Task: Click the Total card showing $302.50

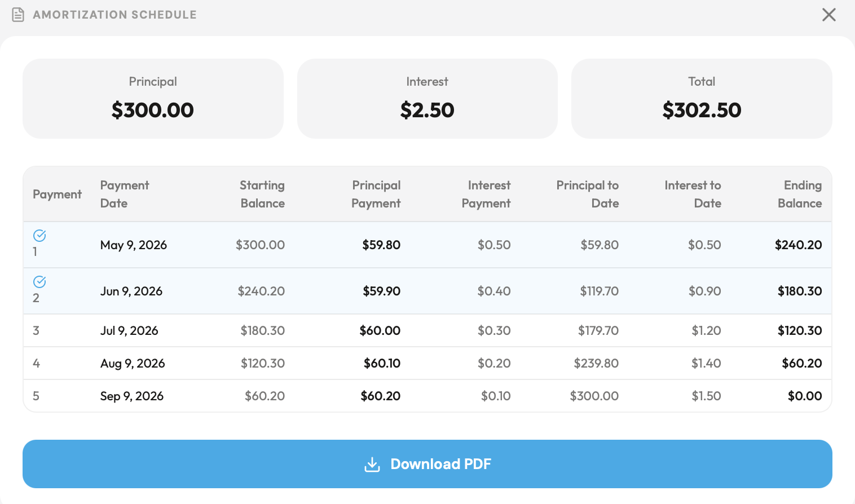Action: 701,98
